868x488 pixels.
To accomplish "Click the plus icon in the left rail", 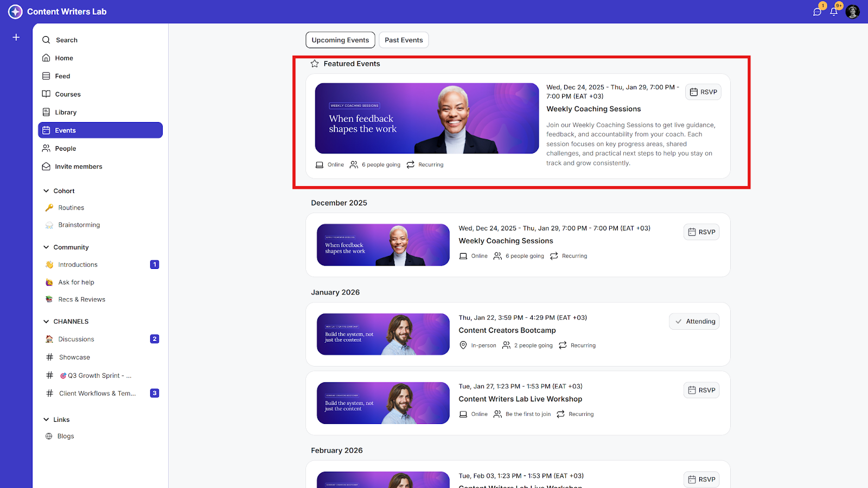I will (x=16, y=37).
